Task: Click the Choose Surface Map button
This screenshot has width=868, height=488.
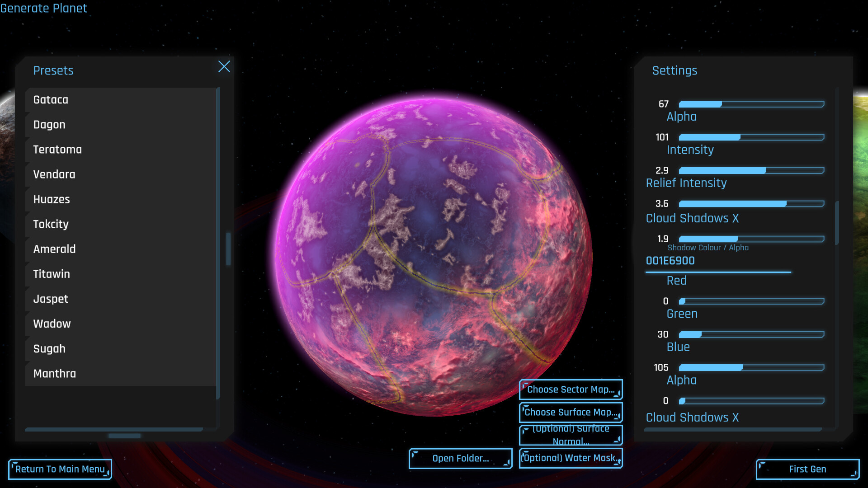Action: 571,412
